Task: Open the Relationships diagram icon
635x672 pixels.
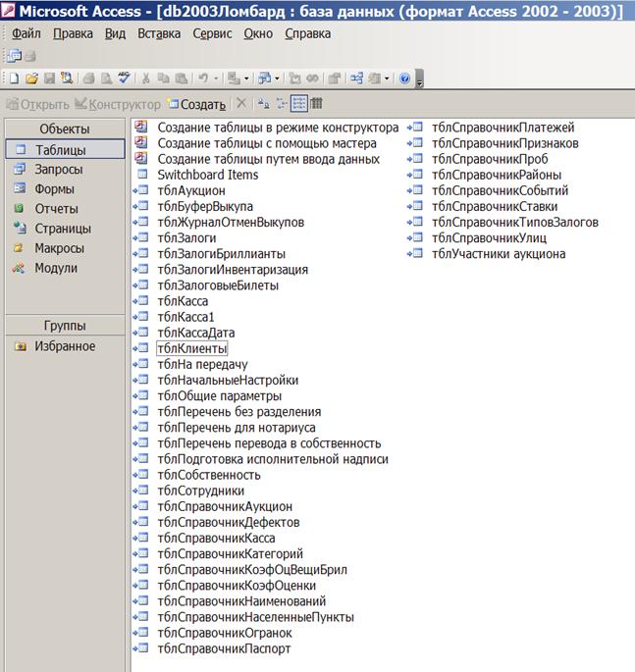Action: [356, 78]
